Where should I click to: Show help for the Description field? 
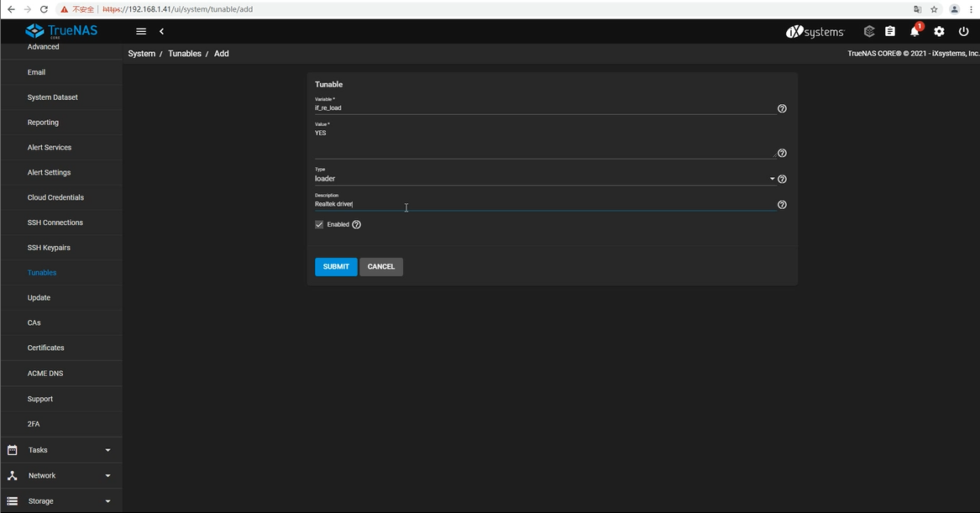(782, 205)
